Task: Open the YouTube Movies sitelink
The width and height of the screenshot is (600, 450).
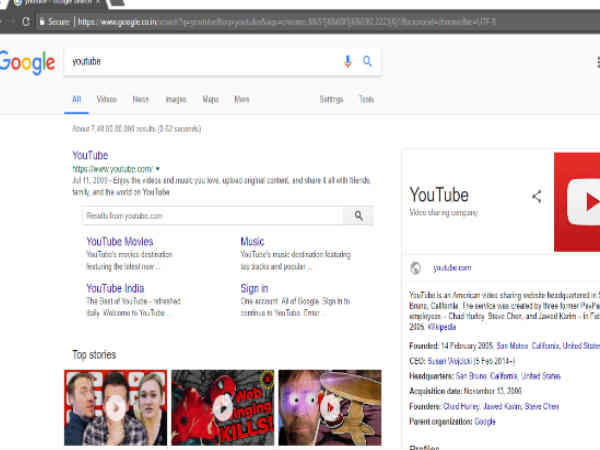Action: coord(120,241)
